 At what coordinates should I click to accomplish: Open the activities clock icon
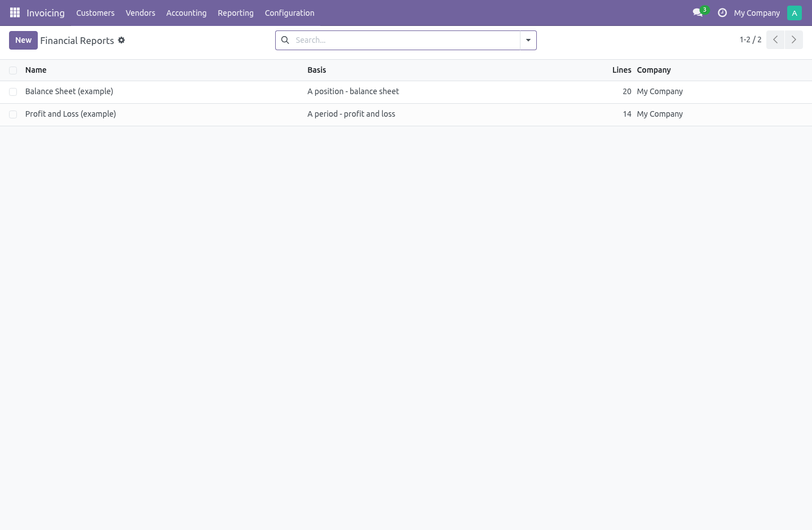tap(722, 12)
